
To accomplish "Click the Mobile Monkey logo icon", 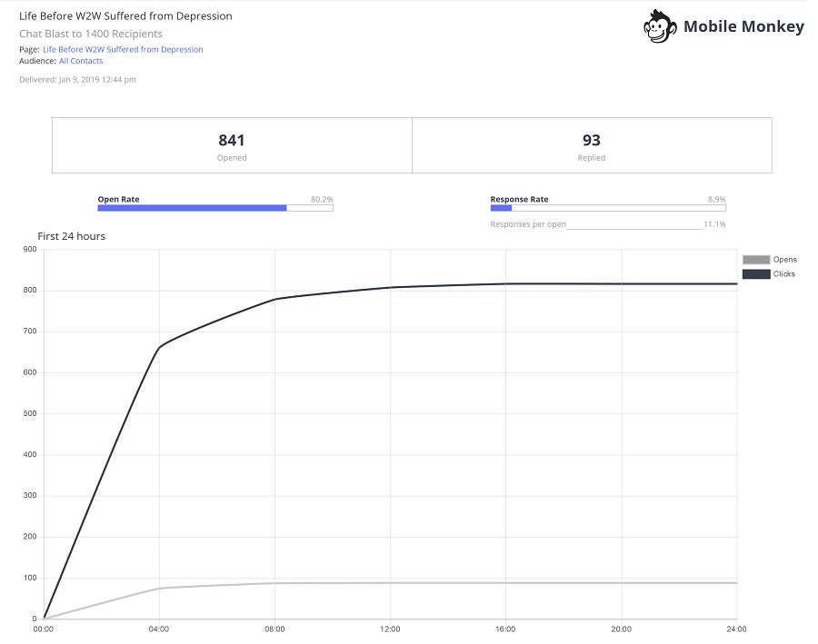I will pyautogui.click(x=660, y=26).
